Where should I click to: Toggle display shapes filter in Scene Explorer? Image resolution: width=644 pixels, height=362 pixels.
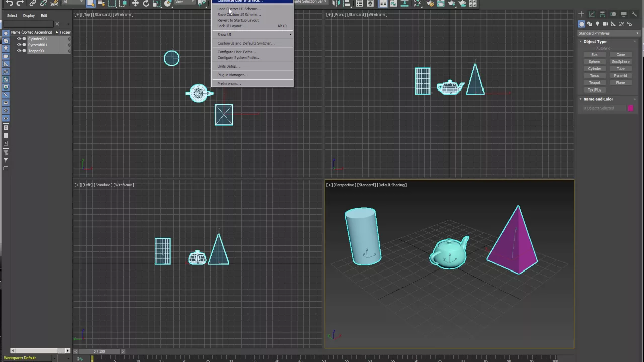(x=6, y=41)
